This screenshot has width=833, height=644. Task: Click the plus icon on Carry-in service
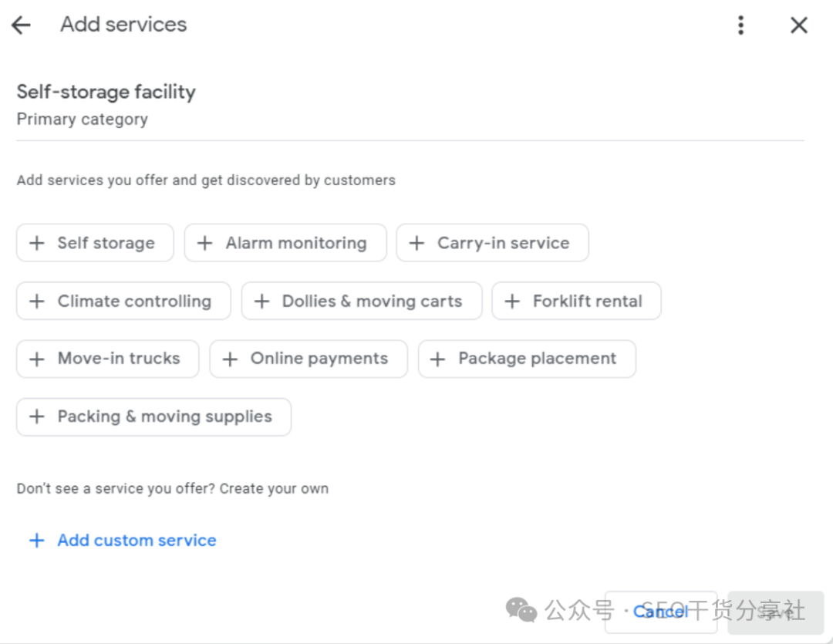pos(416,243)
